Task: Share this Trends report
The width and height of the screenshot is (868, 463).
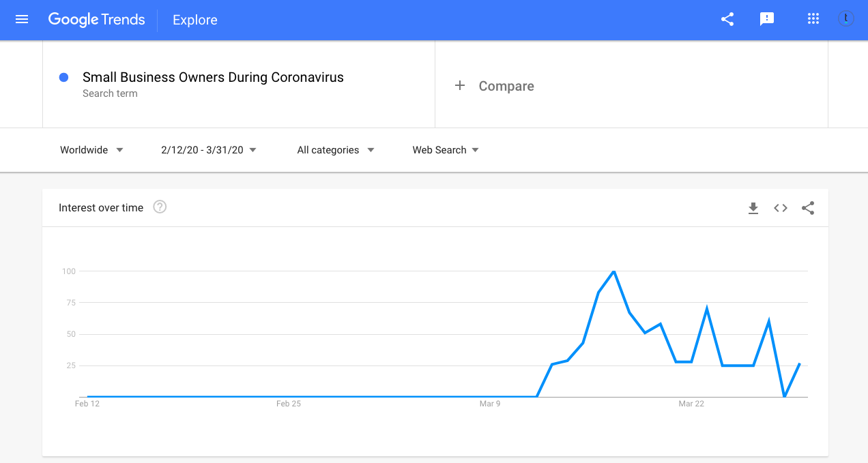Action: click(727, 19)
